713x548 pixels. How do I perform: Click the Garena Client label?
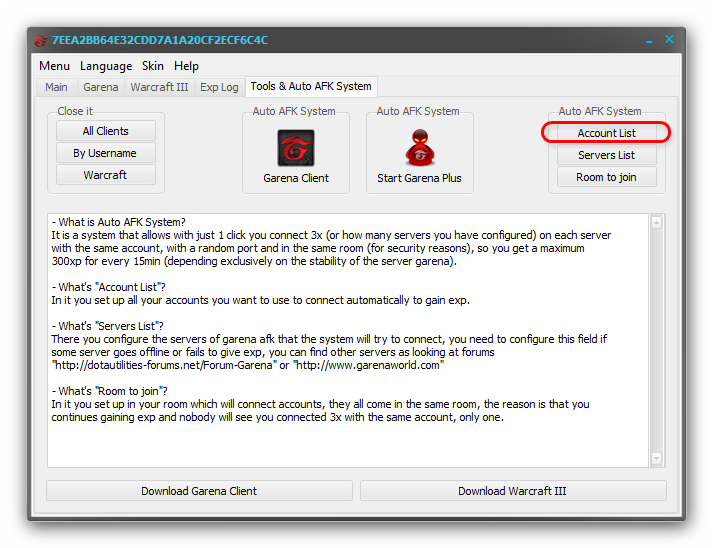pos(296,178)
